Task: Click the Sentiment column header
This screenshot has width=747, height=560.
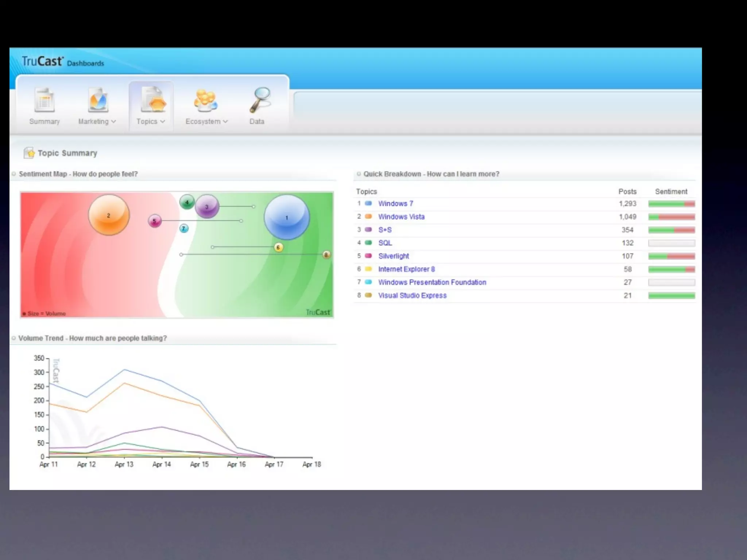Action: 671,191
